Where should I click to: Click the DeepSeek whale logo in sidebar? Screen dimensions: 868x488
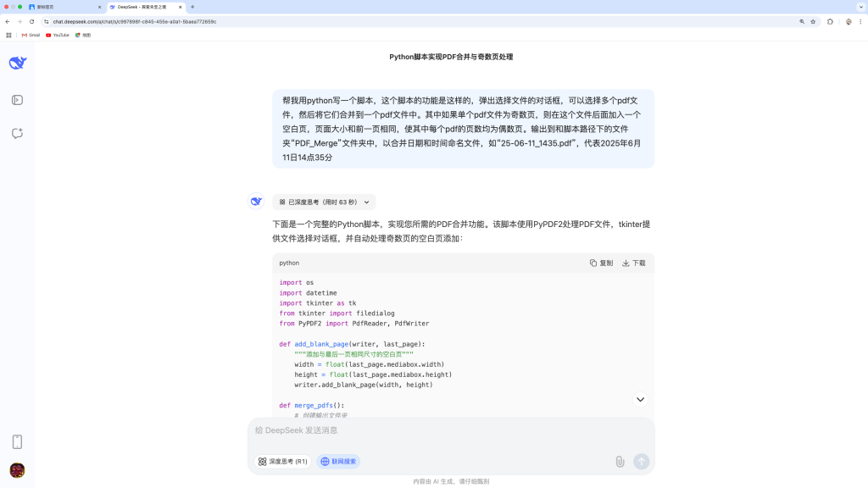[18, 64]
